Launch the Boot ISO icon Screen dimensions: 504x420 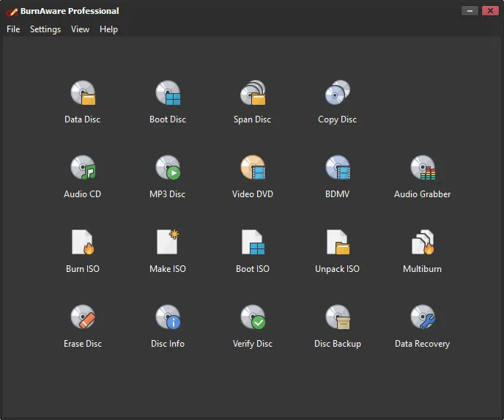pos(253,242)
